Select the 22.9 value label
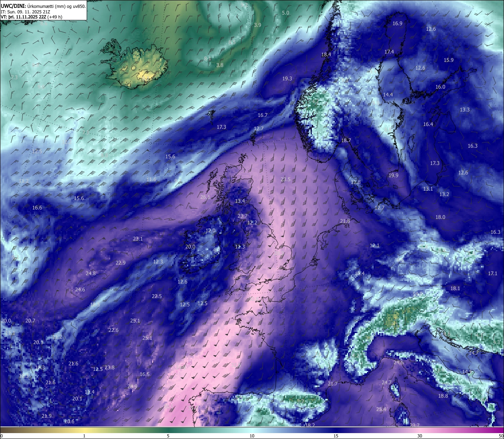 point(120,263)
